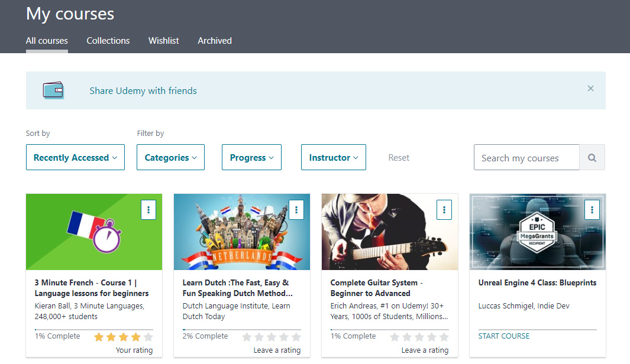Focus the Search my courses field
Screen dimensions: 630x364
[526, 158]
